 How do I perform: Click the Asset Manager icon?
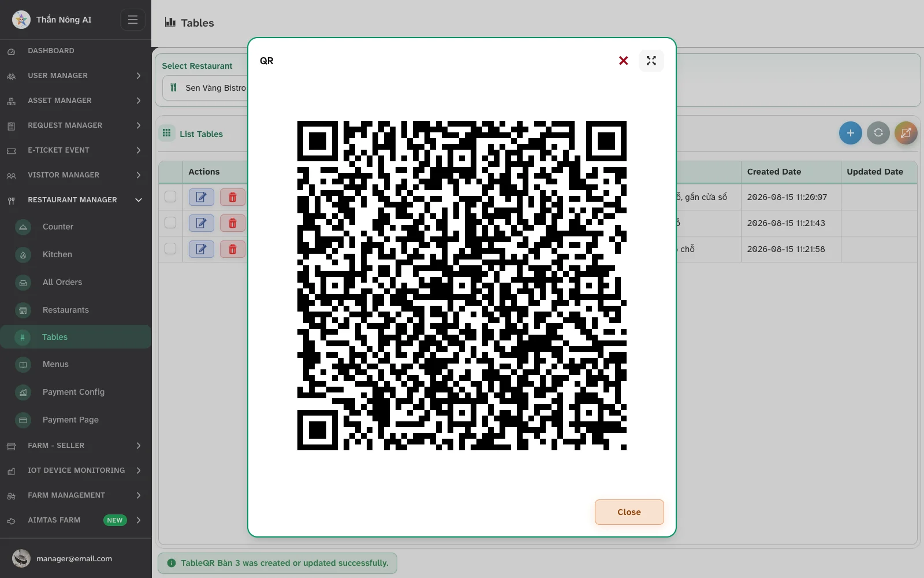click(x=11, y=101)
